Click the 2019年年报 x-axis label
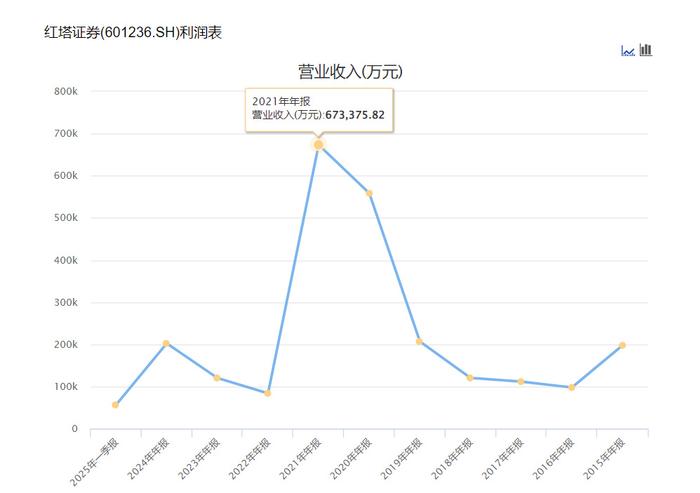Screen dimensions: 700x493 click(401, 459)
